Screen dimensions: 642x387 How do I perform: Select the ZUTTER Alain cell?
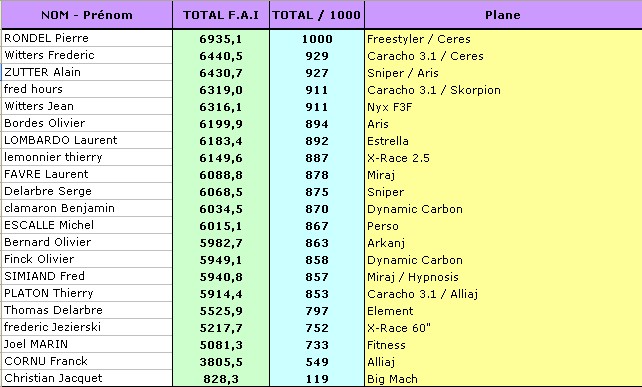(87, 72)
